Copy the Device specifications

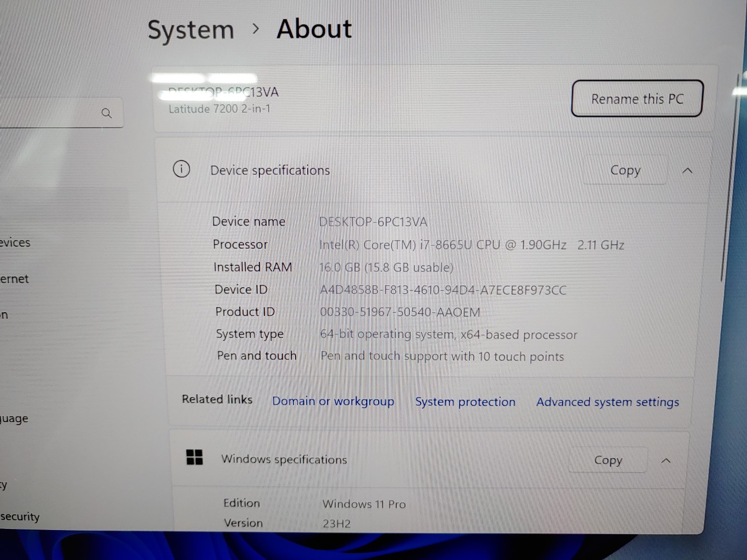pos(625,170)
